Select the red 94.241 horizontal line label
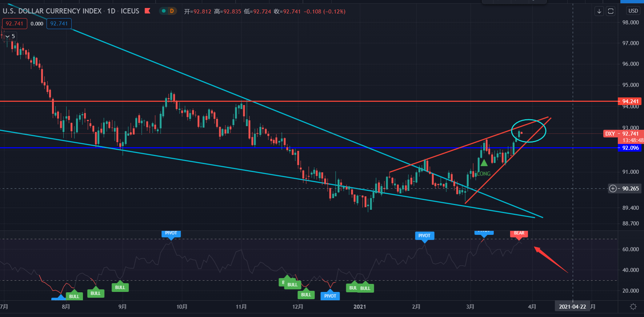The height and width of the screenshot is (317, 644). [631, 101]
